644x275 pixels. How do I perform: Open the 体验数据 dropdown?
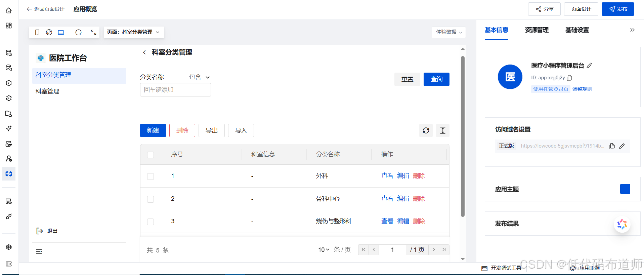point(449,32)
